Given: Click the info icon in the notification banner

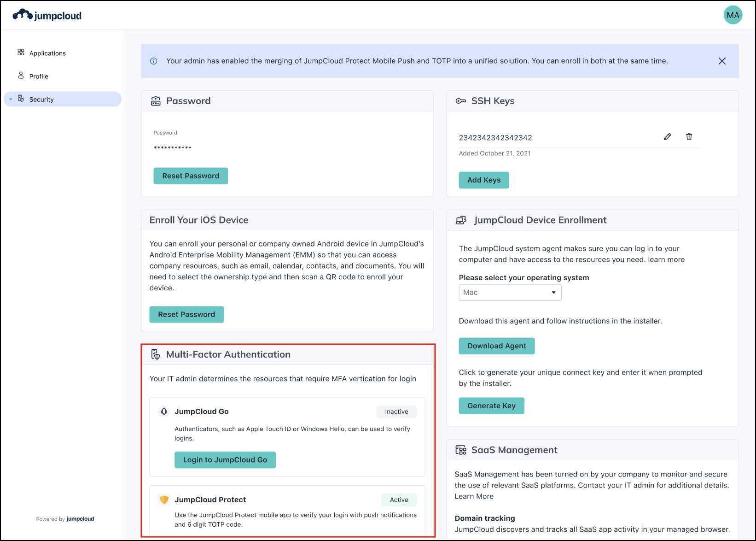Looking at the screenshot, I should coord(153,61).
